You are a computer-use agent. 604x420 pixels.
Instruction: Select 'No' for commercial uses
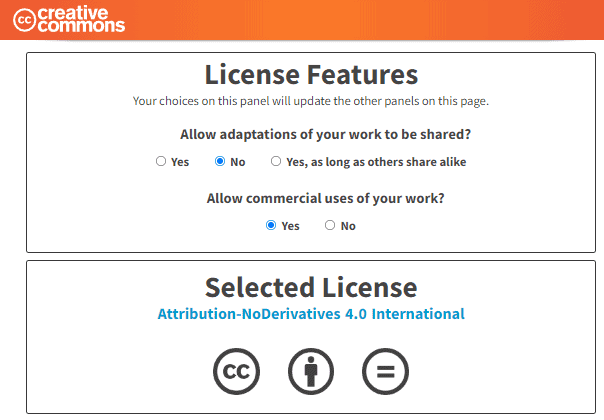330,225
